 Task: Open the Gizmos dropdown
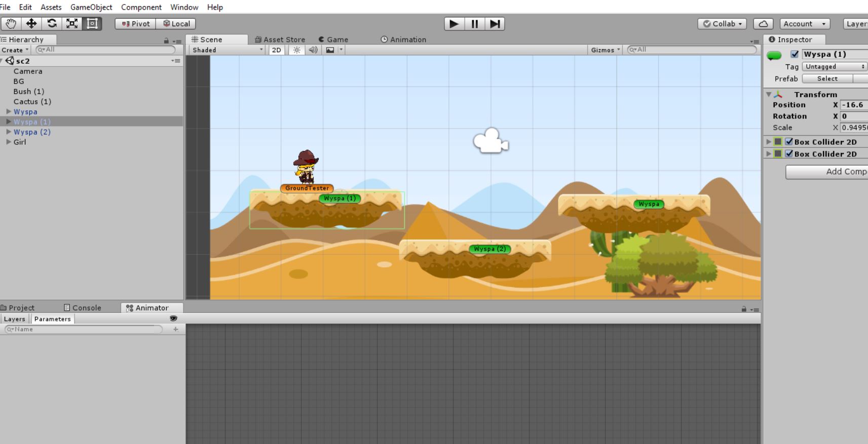click(606, 50)
